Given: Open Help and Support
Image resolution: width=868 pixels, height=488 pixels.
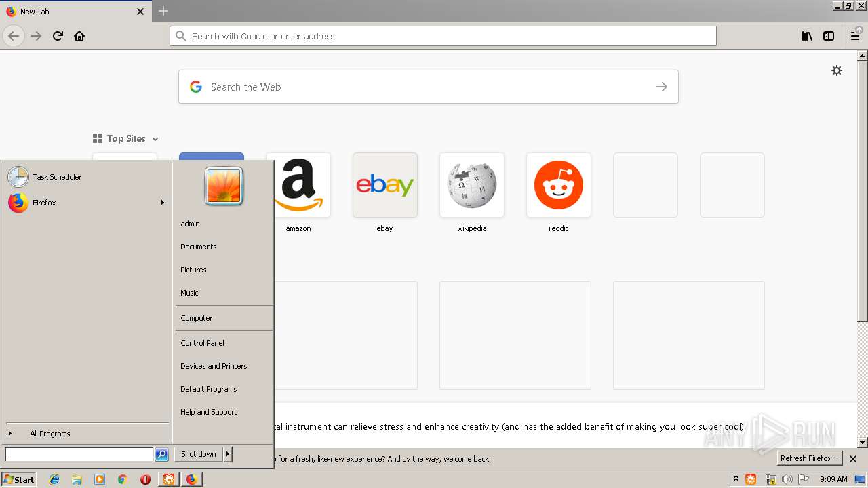Looking at the screenshot, I should [209, 412].
